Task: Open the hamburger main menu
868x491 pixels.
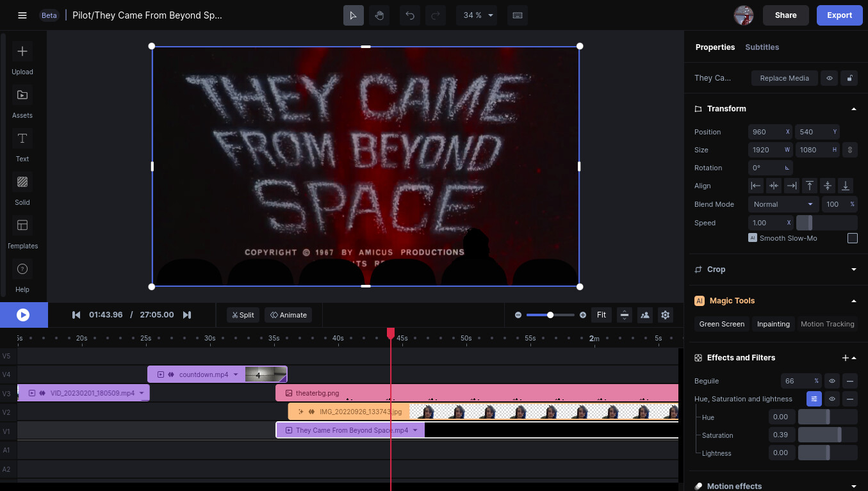Action: (22, 15)
